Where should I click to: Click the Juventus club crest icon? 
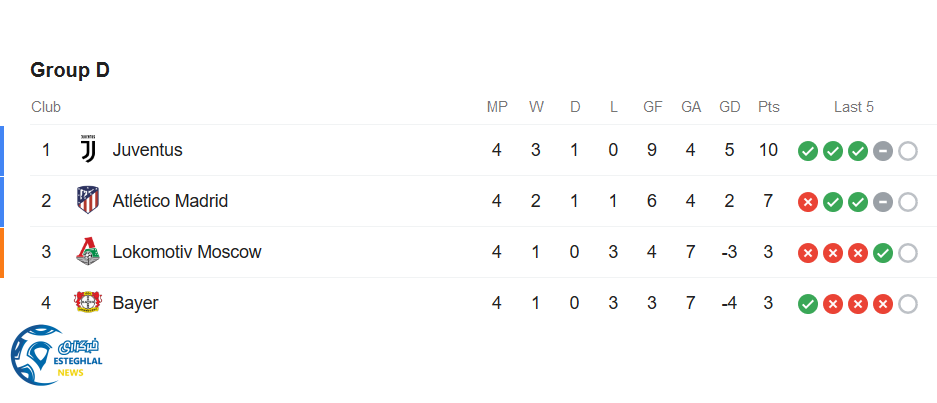[x=88, y=150]
